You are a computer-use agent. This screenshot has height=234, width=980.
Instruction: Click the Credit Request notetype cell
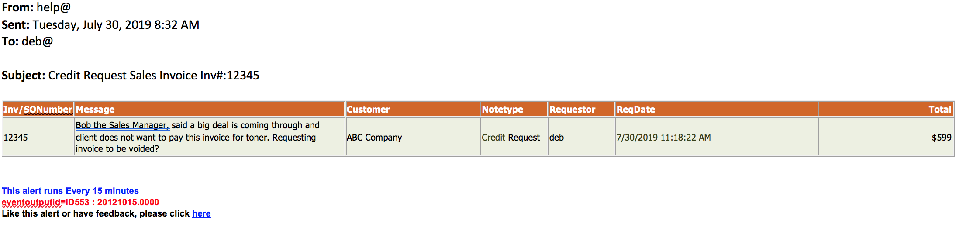click(514, 137)
